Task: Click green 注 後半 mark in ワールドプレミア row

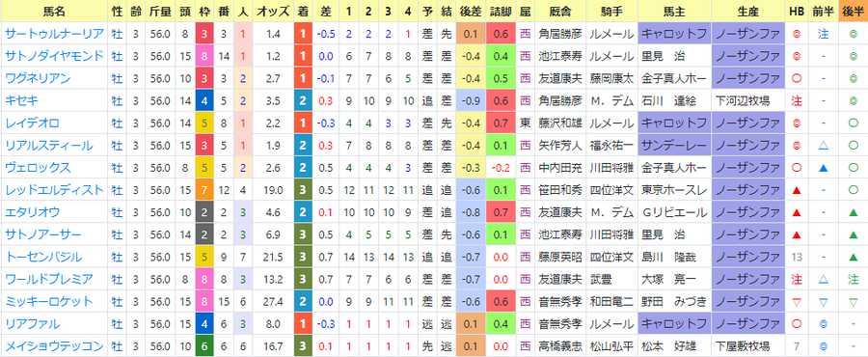Action: pyautogui.click(x=854, y=280)
